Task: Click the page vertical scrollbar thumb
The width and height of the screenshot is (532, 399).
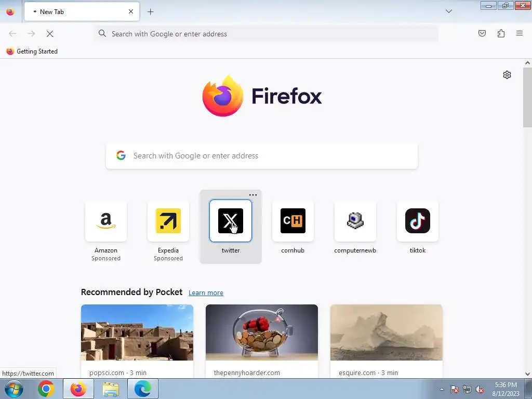Action: pyautogui.click(x=527, y=97)
